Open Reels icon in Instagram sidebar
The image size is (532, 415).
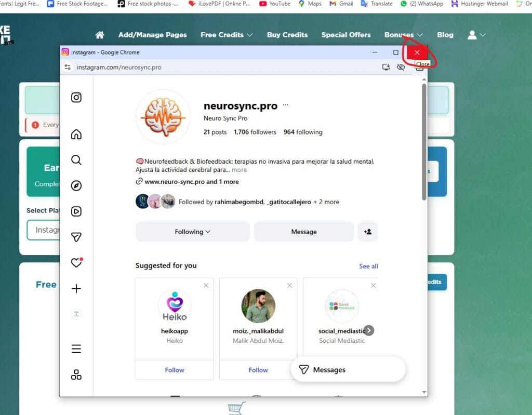76,211
